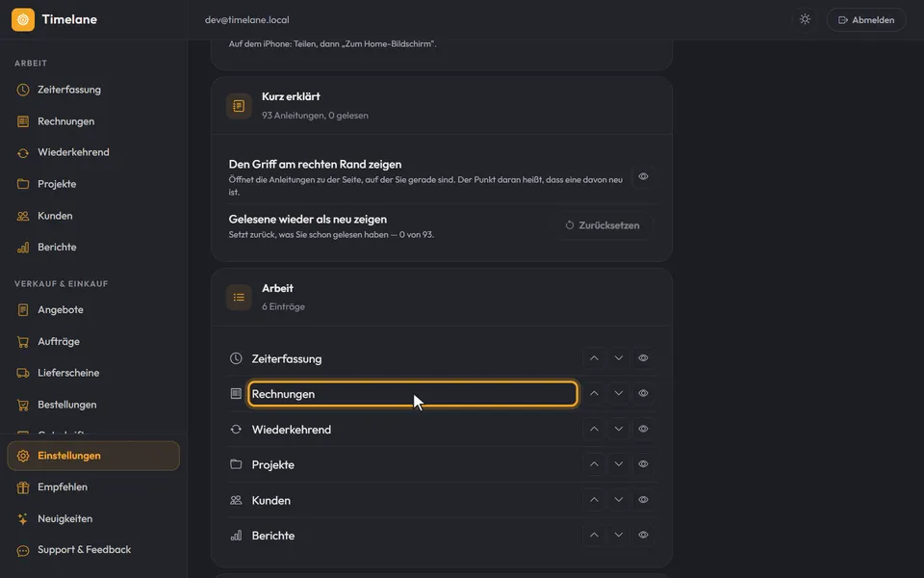
Task: Click the Zeiterfassung entry name in list
Action: [287, 358]
